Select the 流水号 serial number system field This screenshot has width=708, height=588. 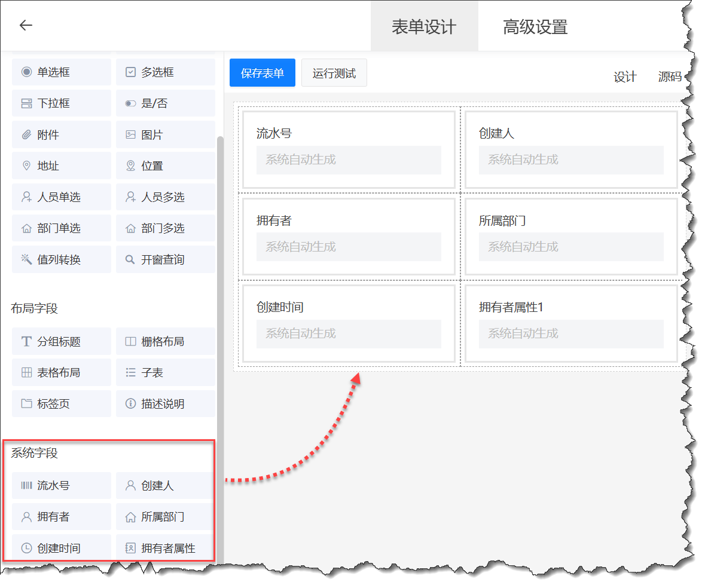pos(61,485)
